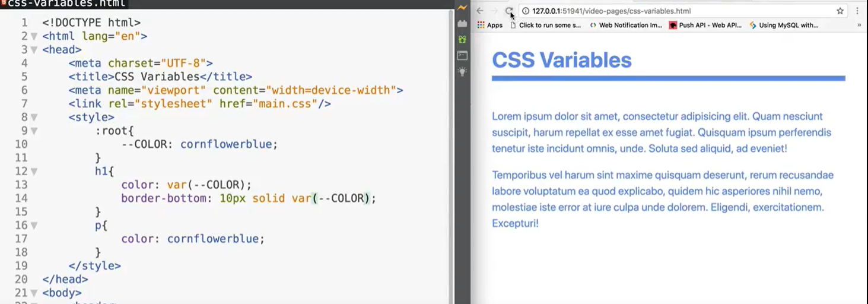Click the '<!DOCTYPE html>' code line
Screen dimensions: 868x304
[x=91, y=23]
